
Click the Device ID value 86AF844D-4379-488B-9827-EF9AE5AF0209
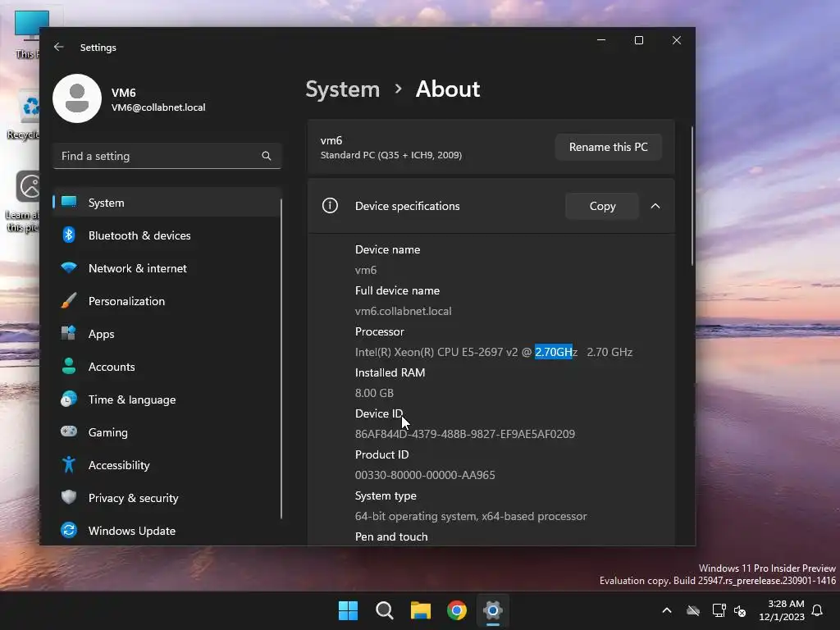[465, 434]
